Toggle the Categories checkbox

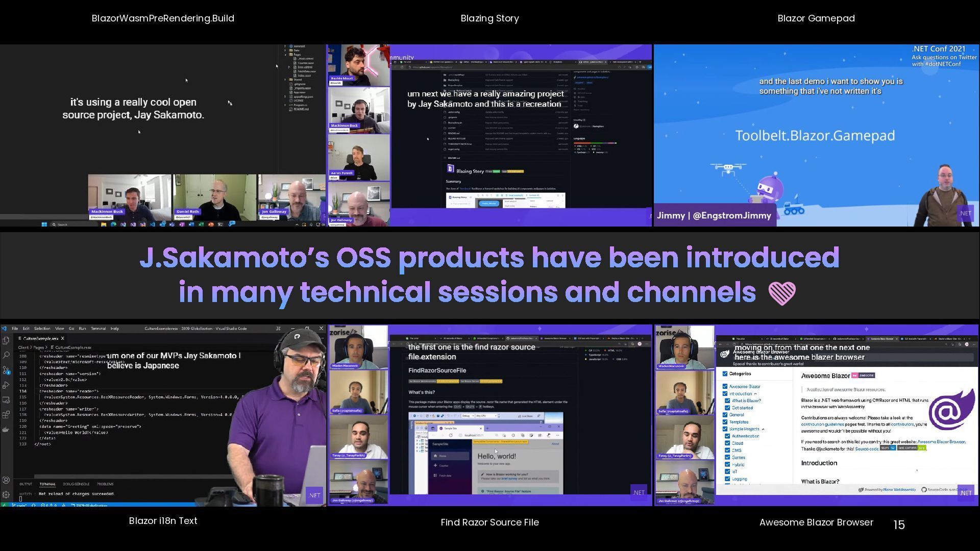click(x=725, y=373)
